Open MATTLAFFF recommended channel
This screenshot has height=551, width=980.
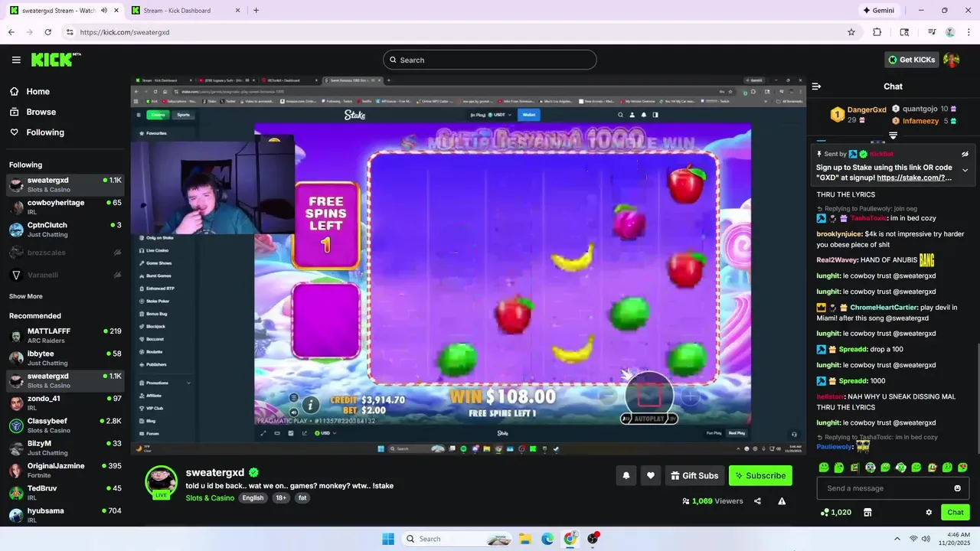(x=65, y=336)
